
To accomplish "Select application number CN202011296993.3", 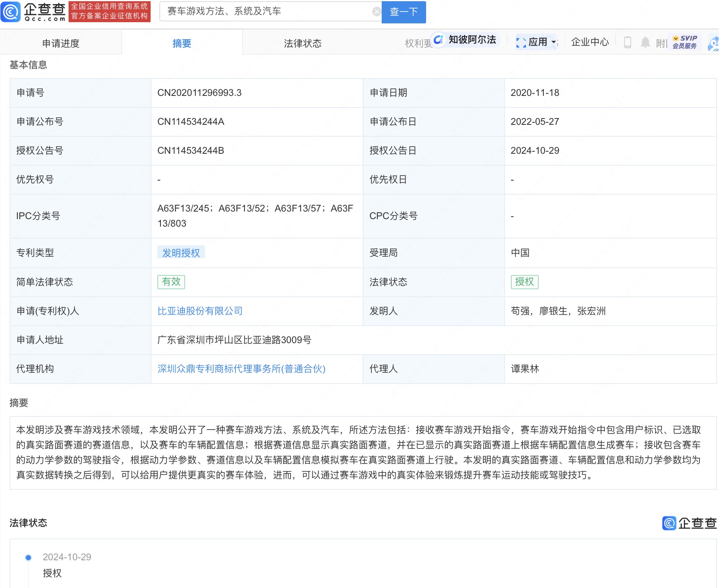I will [x=199, y=93].
